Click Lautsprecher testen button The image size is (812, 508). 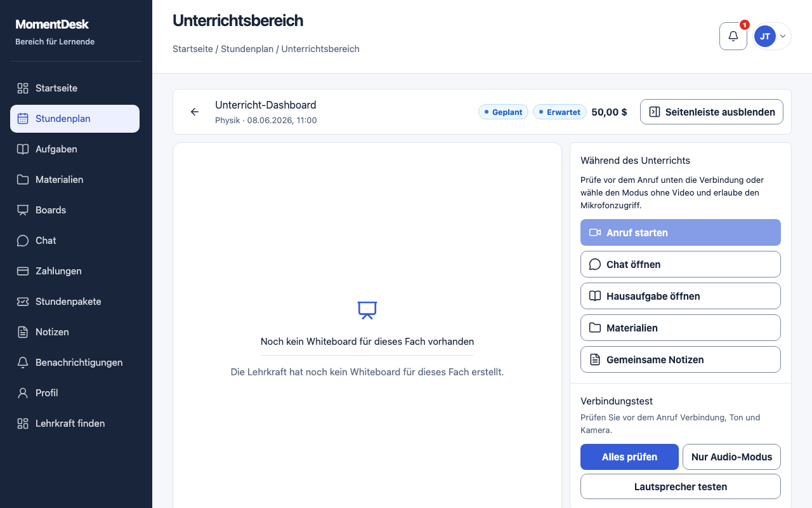(681, 486)
